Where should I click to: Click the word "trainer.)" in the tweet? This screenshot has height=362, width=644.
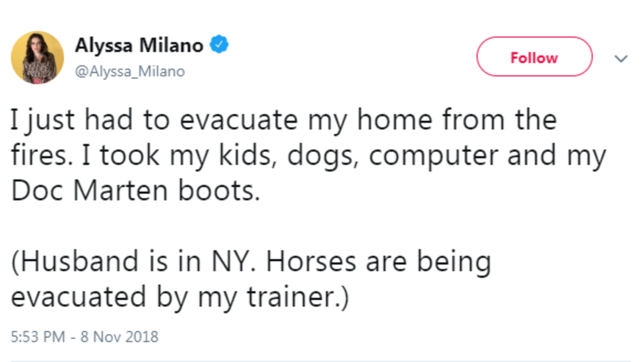pos(296,298)
